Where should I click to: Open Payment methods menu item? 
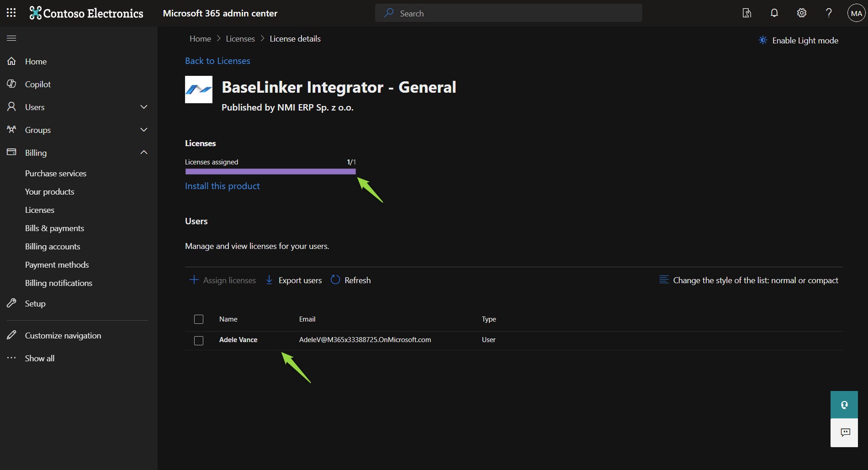[57, 265]
